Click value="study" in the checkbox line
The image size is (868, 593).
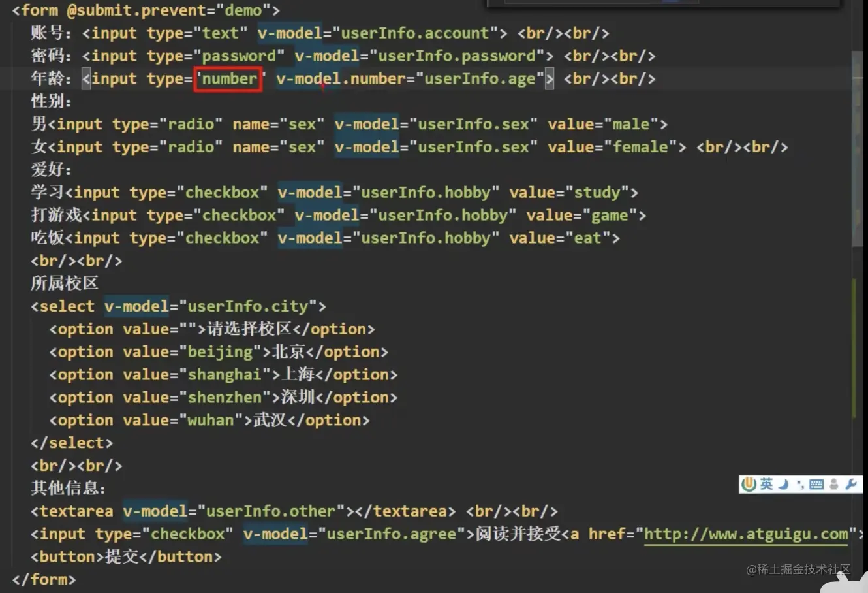(569, 193)
